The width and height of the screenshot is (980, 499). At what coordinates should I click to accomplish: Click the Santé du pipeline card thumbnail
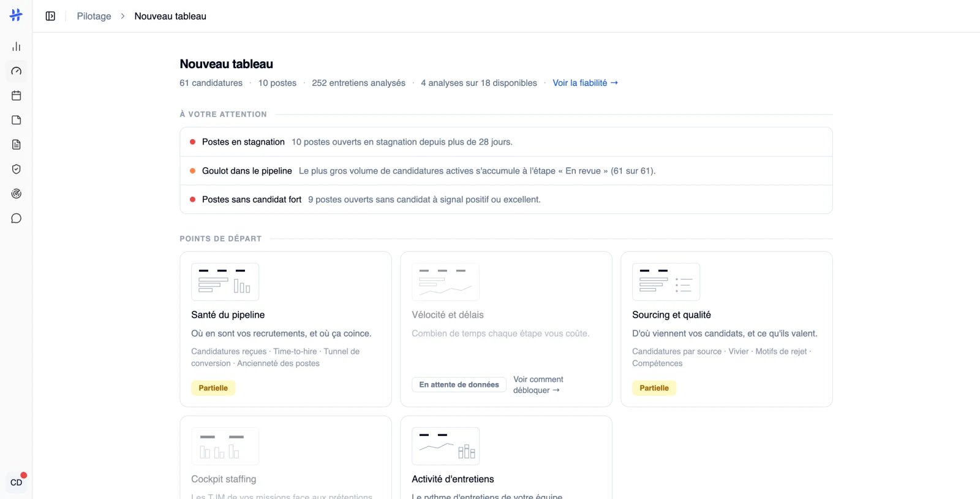pos(225,282)
